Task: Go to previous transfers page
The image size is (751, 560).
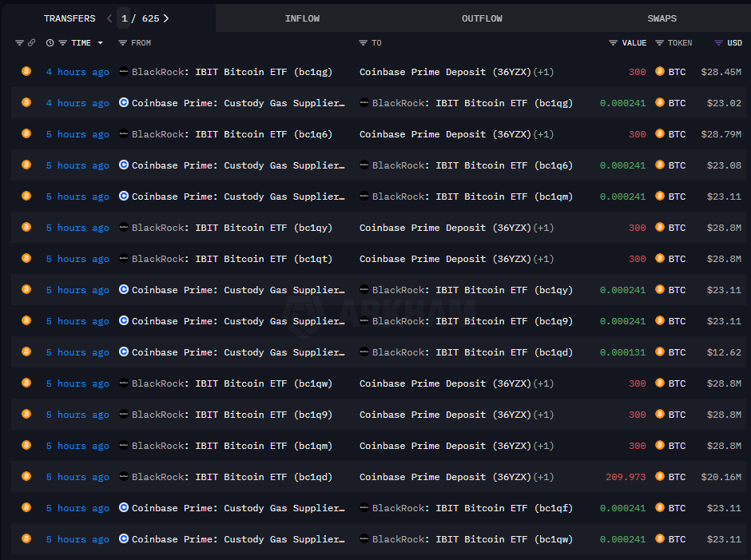Action: tap(109, 18)
